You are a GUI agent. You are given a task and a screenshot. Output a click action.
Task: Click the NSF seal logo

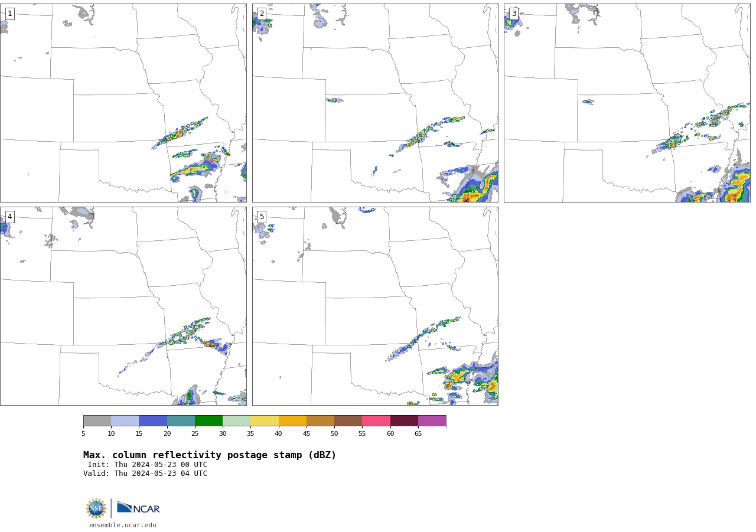(96, 508)
